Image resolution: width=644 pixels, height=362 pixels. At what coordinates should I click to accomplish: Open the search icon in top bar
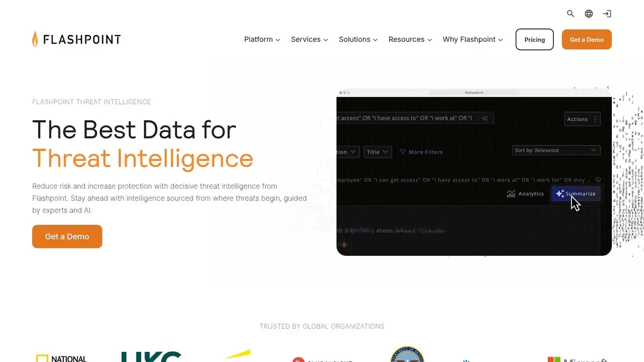pyautogui.click(x=570, y=13)
